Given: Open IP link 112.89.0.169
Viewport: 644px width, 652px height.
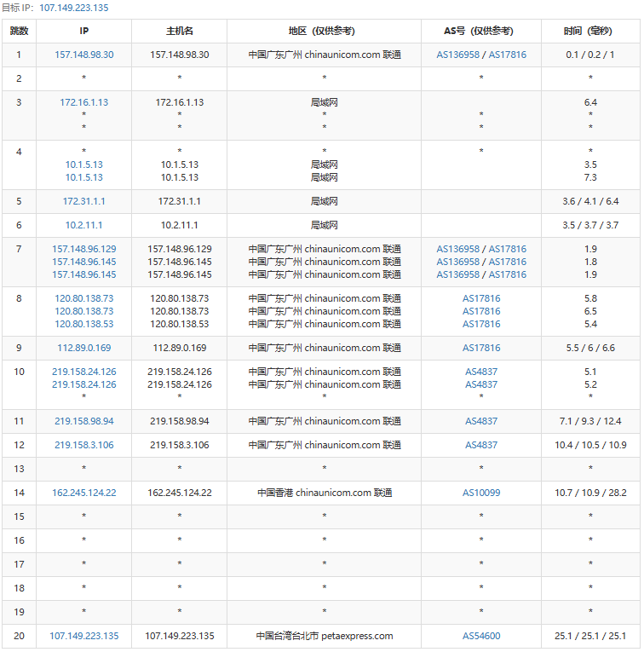Looking at the screenshot, I should 84,348.
